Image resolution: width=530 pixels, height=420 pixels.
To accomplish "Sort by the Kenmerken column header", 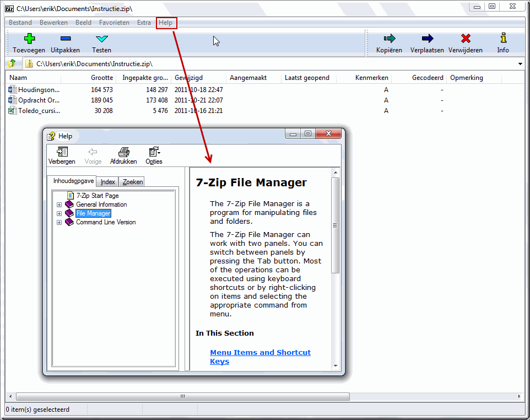I will pos(364,78).
